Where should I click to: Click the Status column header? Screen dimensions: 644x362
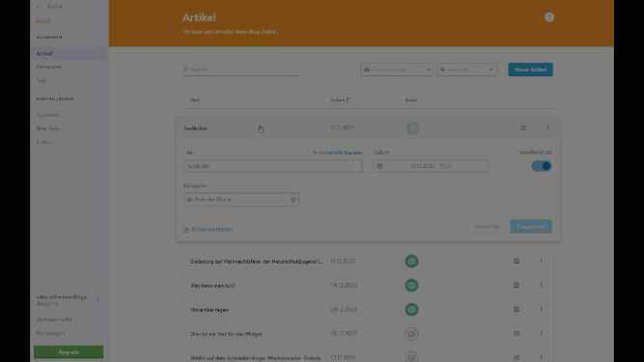(x=411, y=100)
